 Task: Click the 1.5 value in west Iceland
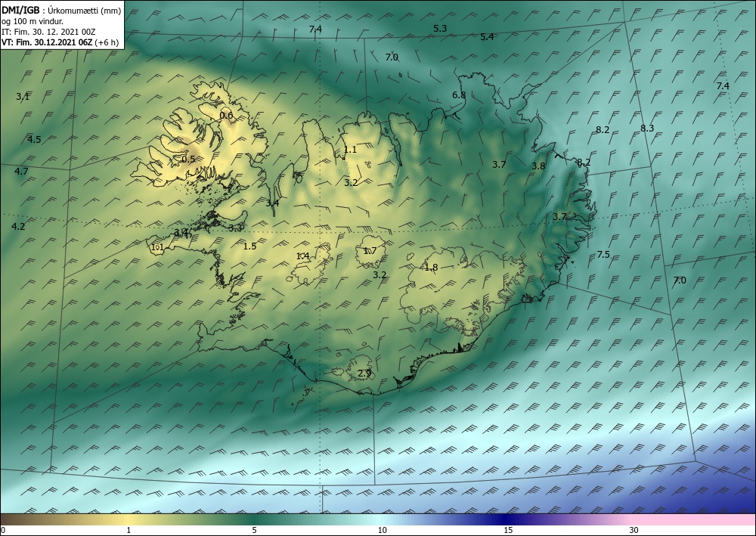pos(249,246)
